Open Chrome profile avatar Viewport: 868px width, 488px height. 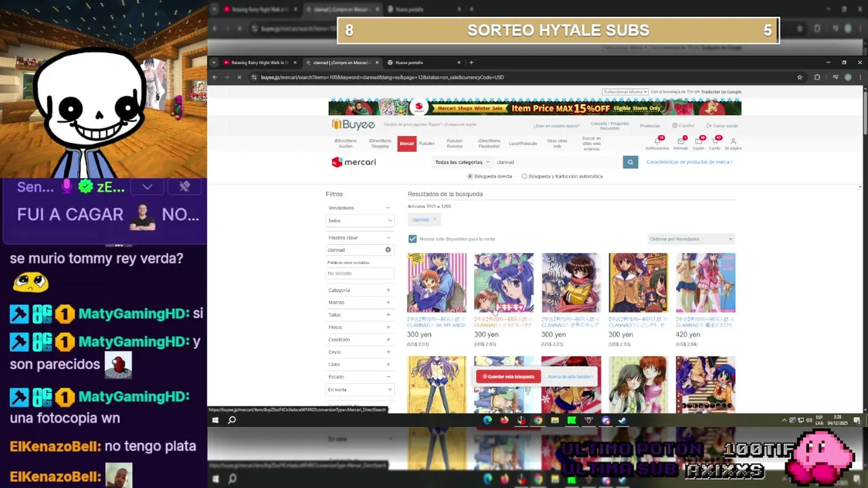coord(848,77)
